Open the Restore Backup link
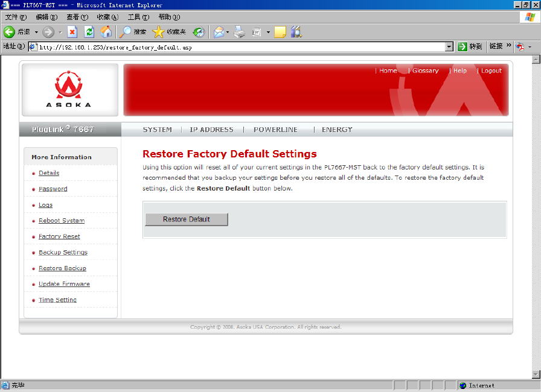 (62, 268)
